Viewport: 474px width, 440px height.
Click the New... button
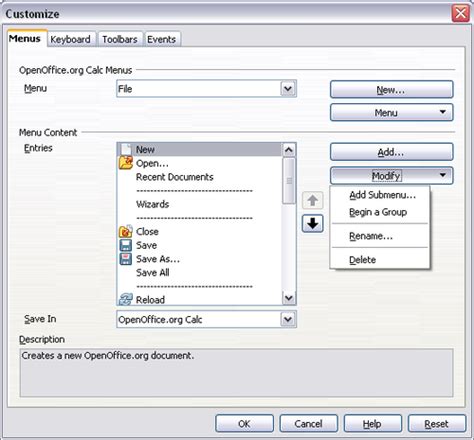[391, 89]
